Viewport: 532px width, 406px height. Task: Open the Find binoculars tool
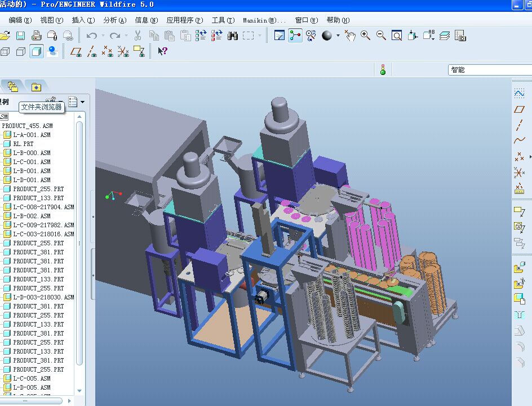(x=232, y=36)
